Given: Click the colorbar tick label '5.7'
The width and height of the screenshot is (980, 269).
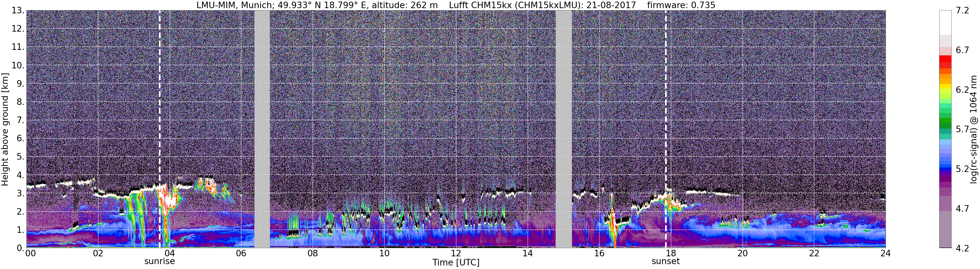Looking at the screenshot, I should [962, 129].
